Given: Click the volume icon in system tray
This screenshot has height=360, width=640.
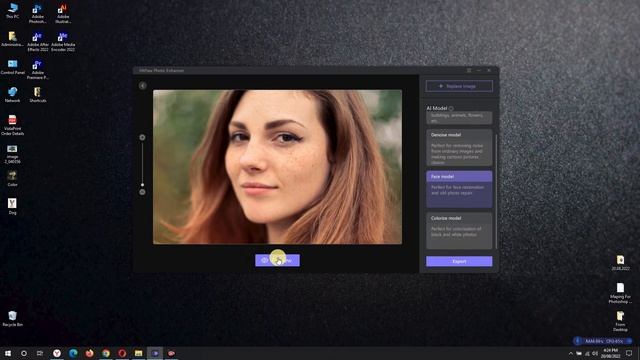Looking at the screenshot, I should point(595,353).
